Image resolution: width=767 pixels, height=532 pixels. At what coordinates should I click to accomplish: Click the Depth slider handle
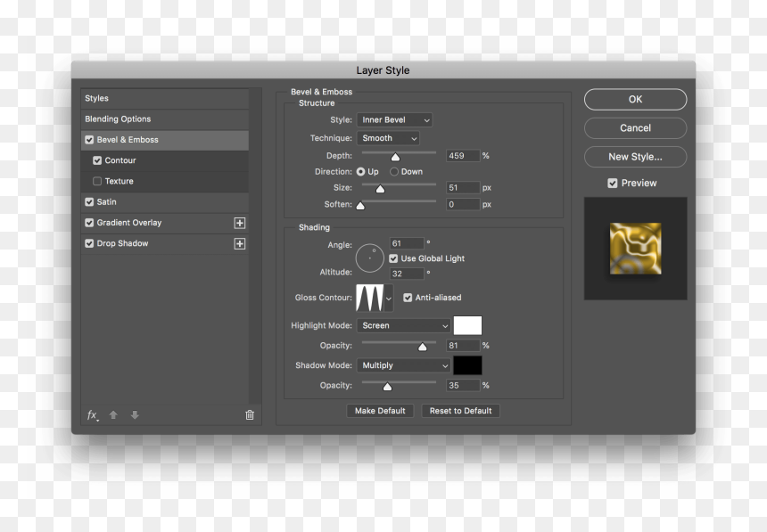pyautogui.click(x=395, y=157)
